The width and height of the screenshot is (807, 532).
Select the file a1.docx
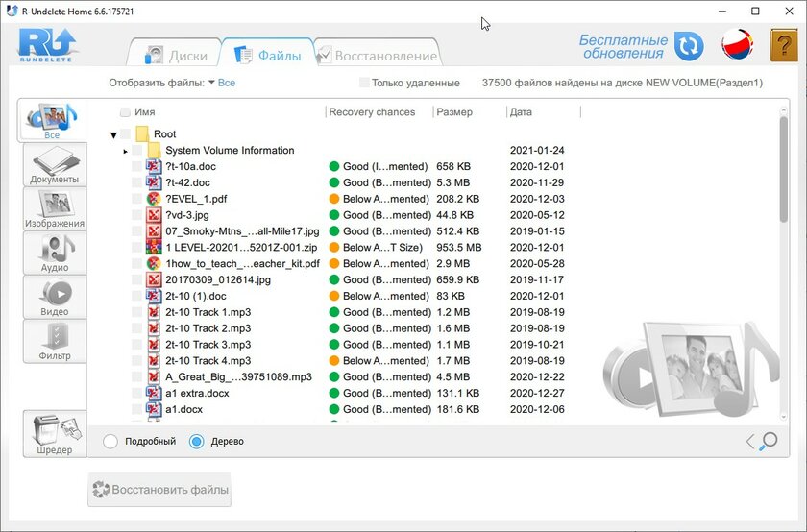tap(183, 409)
